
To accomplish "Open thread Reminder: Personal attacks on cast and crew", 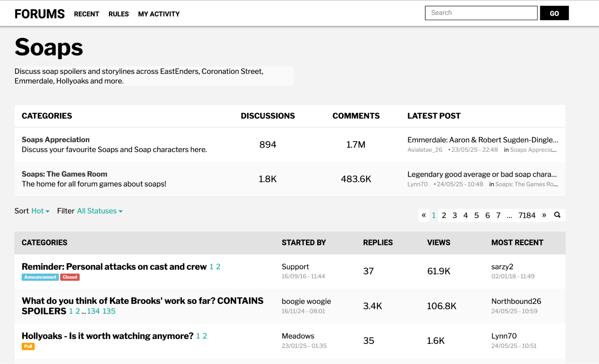I will point(114,267).
